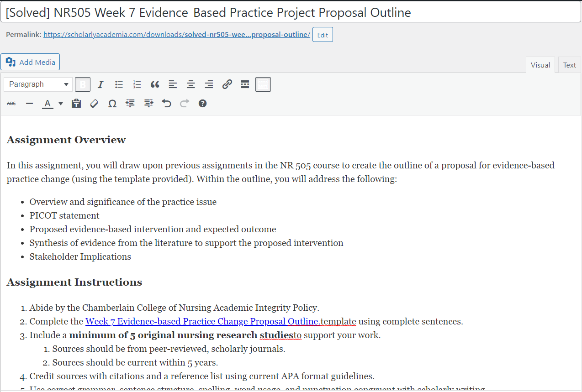Insert a bulleted list
This screenshot has height=392, width=582.
pyautogui.click(x=119, y=84)
